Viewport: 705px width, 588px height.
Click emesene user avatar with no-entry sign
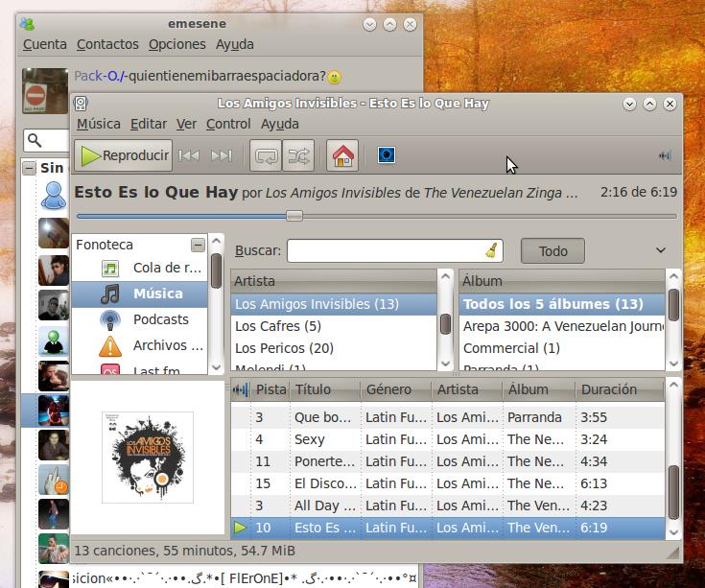(45, 91)
